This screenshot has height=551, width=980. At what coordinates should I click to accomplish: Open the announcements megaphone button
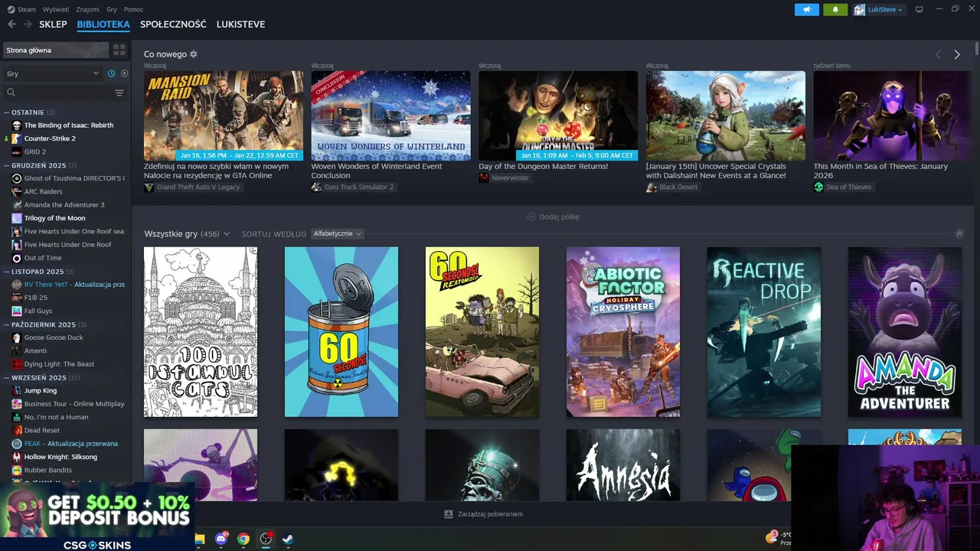click(x=806, y=9)
